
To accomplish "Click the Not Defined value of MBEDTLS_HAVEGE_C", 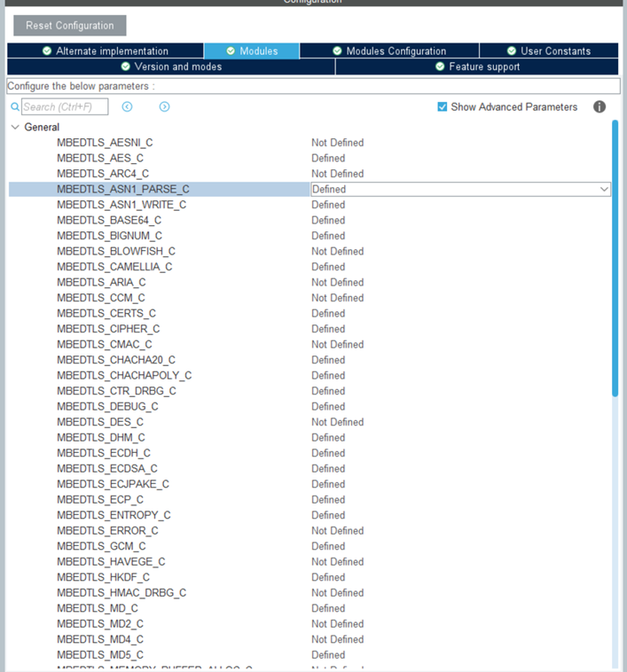I will click(338, 562).
